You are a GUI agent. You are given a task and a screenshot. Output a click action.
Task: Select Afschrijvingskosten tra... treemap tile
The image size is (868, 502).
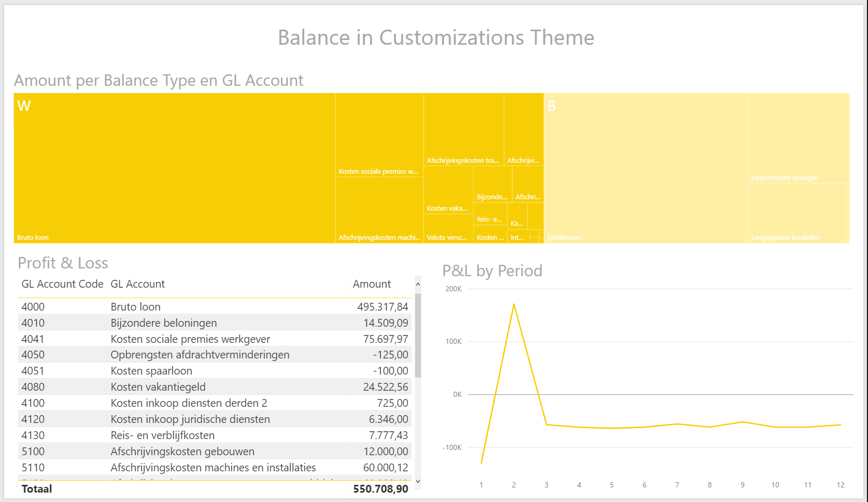click(464, 130)
